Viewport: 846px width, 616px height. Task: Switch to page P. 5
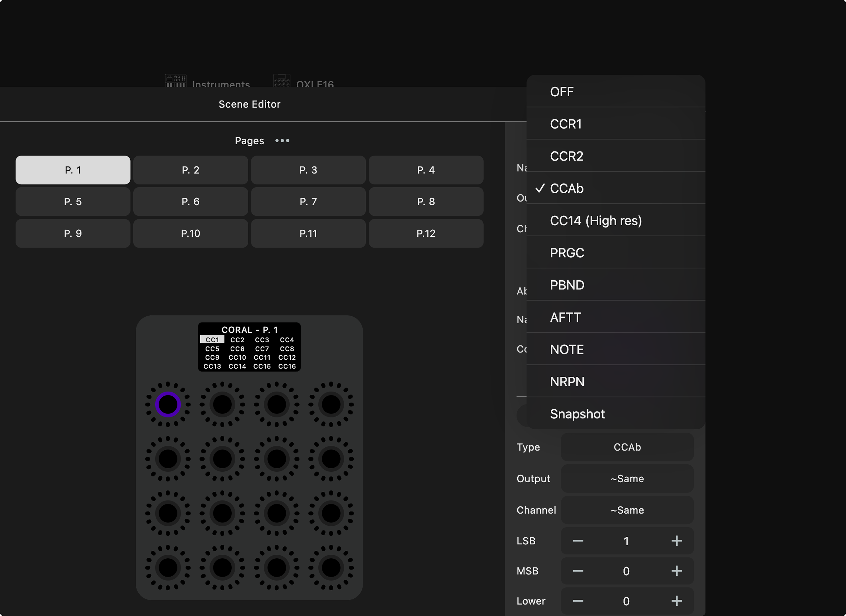73,201
